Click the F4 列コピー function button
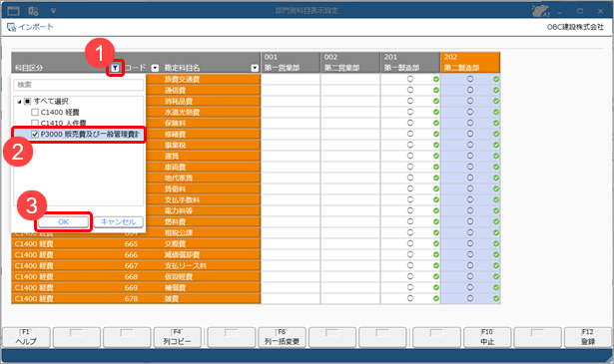 click(177, 337)
